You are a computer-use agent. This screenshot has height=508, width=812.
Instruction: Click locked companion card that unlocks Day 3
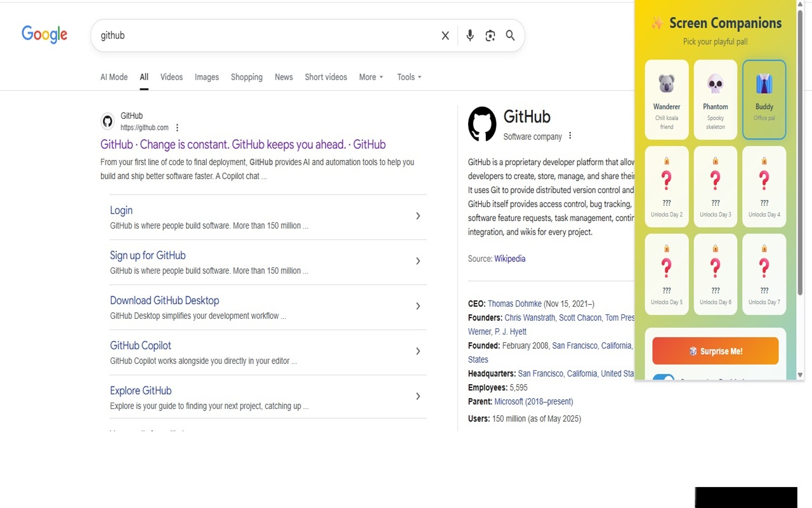(716, 187)
